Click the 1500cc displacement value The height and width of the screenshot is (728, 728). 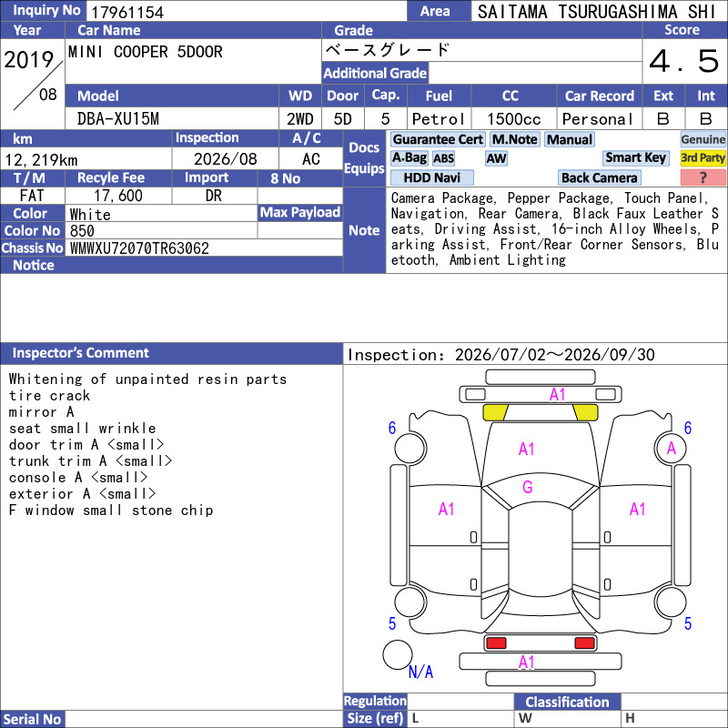click(x=513, y=119)
